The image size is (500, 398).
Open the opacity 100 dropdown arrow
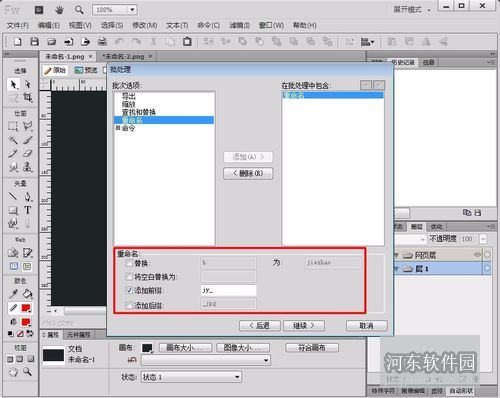point(483,239)
